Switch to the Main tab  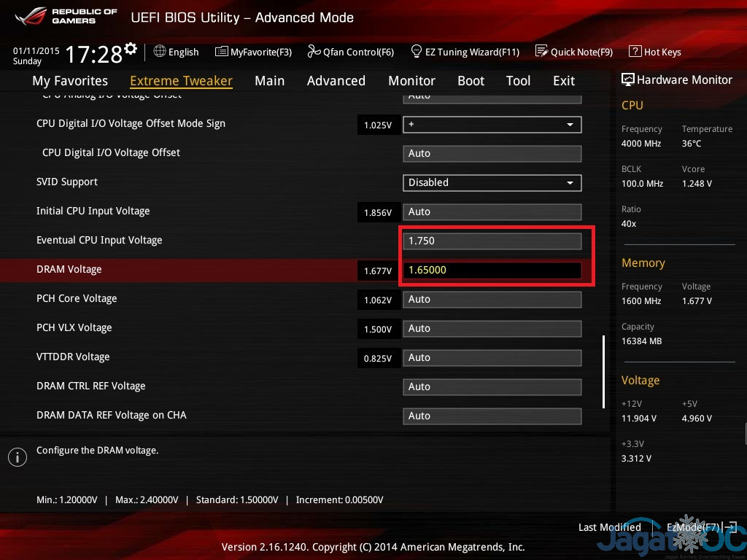pyautogui.click(x=269, y=81)
